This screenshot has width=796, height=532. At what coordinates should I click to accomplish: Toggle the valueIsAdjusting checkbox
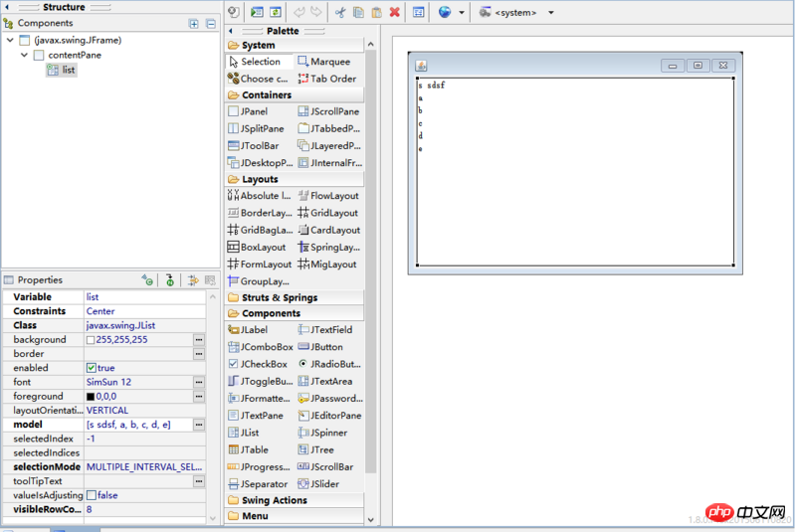tap(92, 495)
